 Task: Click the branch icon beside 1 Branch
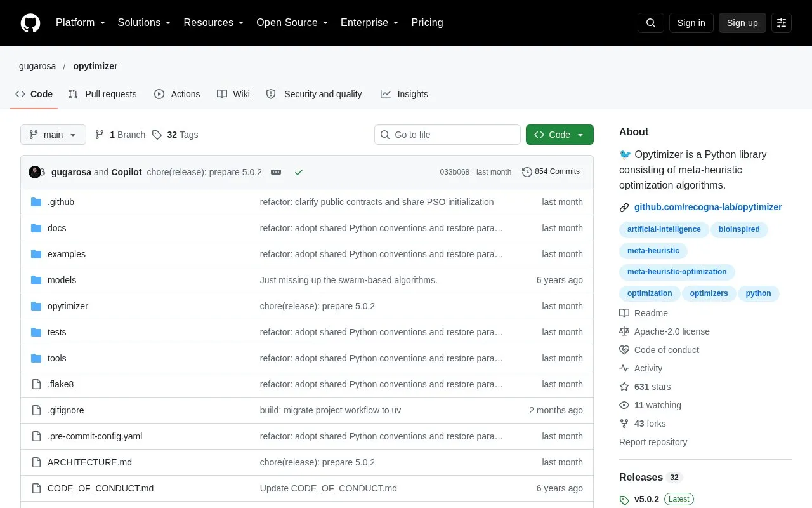tap(100, 135)
